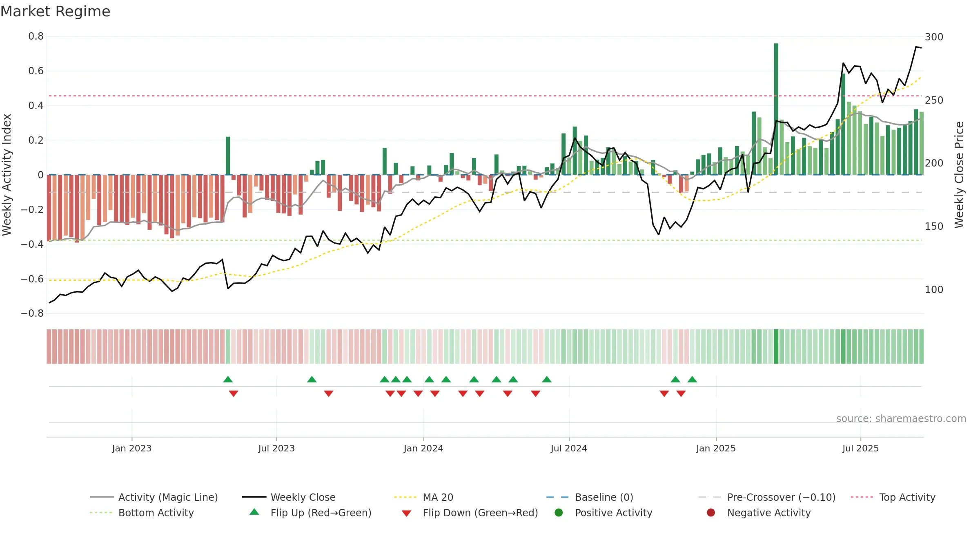Click the Positive Activity green circle icon
980x551 pixels.
pos(559,513)
